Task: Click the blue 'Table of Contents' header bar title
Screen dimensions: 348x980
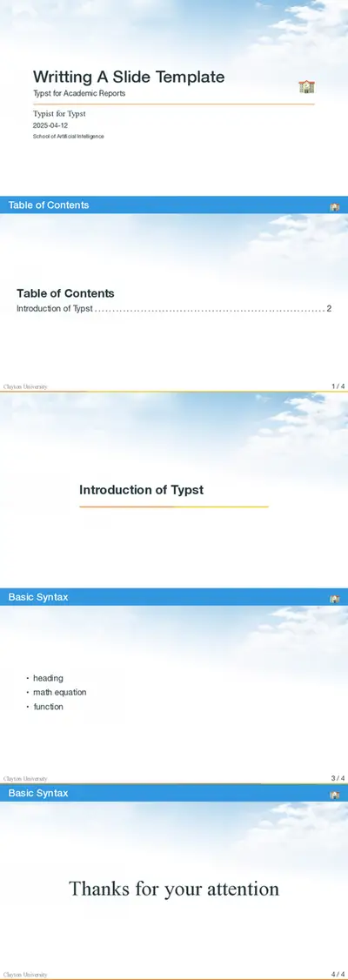Action: coord(49,205)
